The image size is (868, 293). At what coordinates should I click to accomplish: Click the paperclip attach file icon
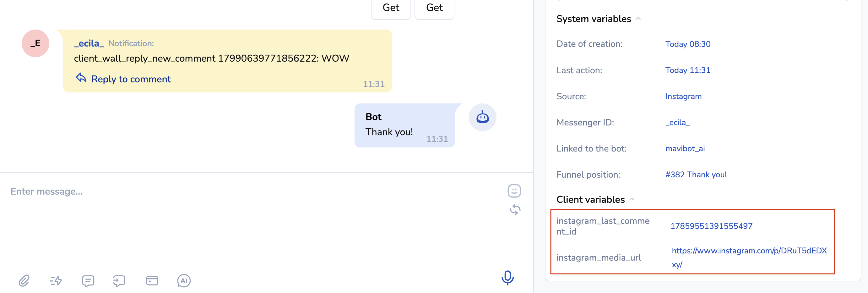point(24,280)
